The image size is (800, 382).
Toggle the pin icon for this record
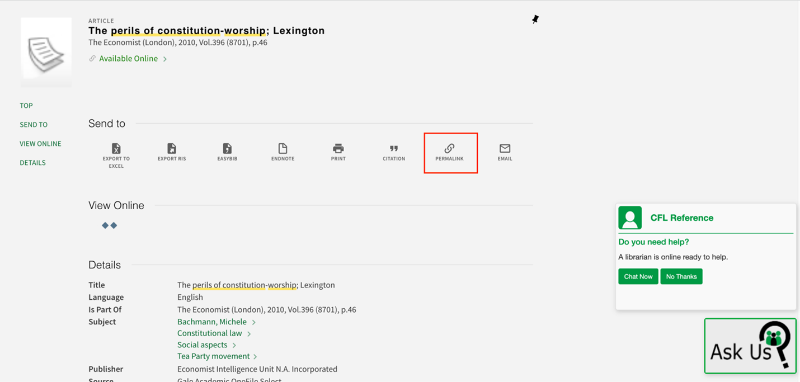pyautogui.click(x=535, y=19)
